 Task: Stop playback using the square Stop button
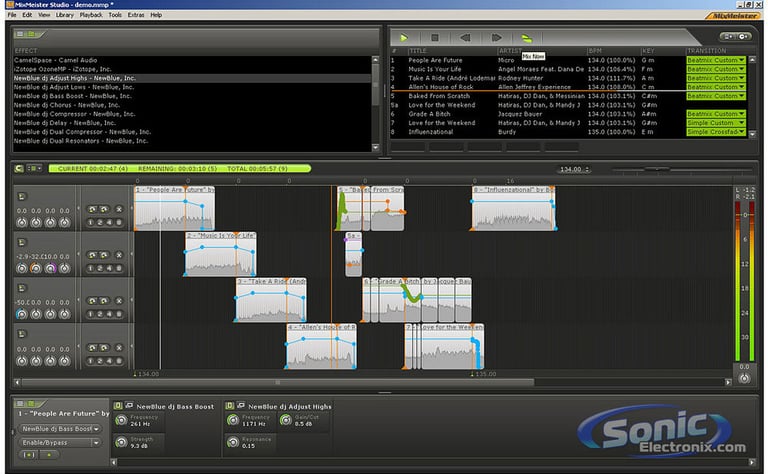(x=434, y=38)
